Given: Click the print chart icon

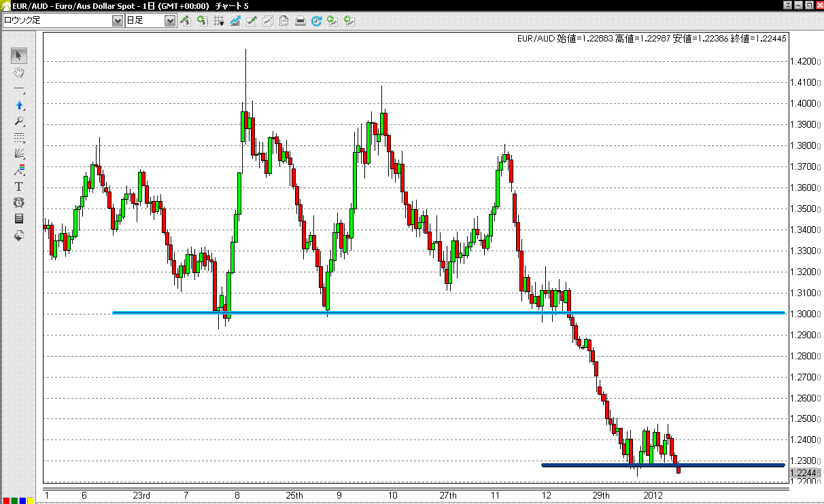Looking at the screenshot, I should click(x=300, y=20).
